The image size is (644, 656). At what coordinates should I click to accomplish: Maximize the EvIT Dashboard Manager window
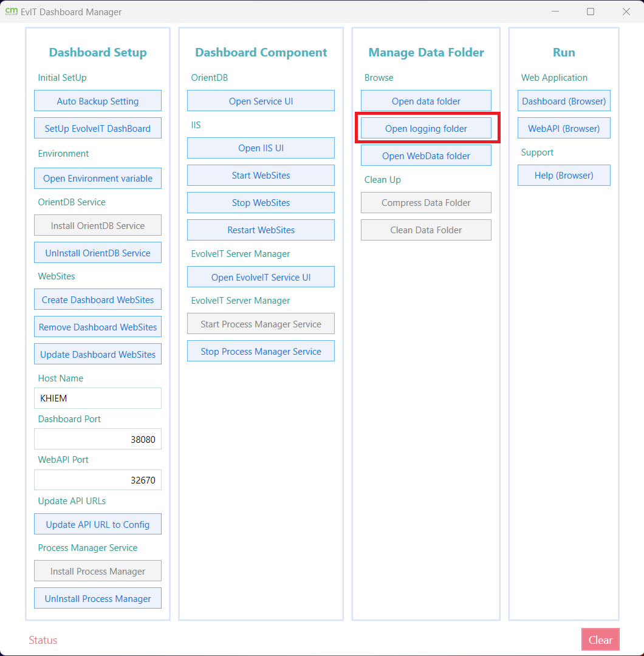pyautogui.click(x=591, y=12)
